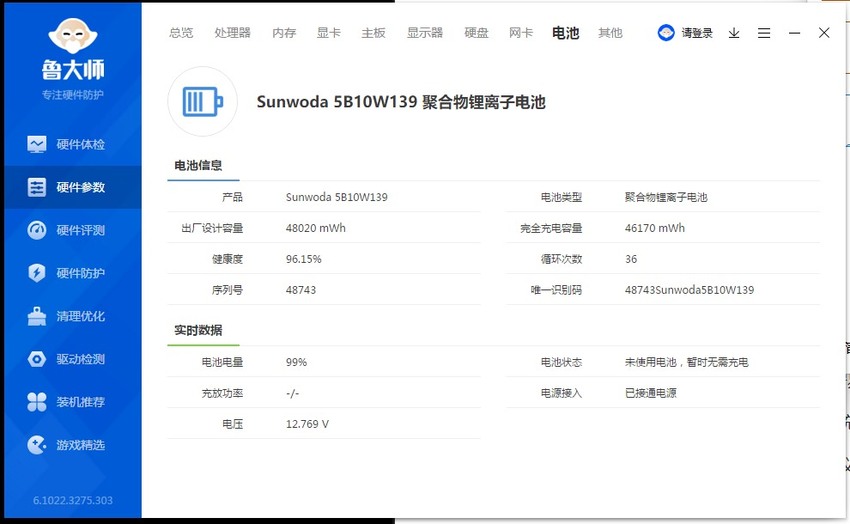The image size is (850, 524).
Task: Minimize the Lu Dashi window
Action: [794, 33]
